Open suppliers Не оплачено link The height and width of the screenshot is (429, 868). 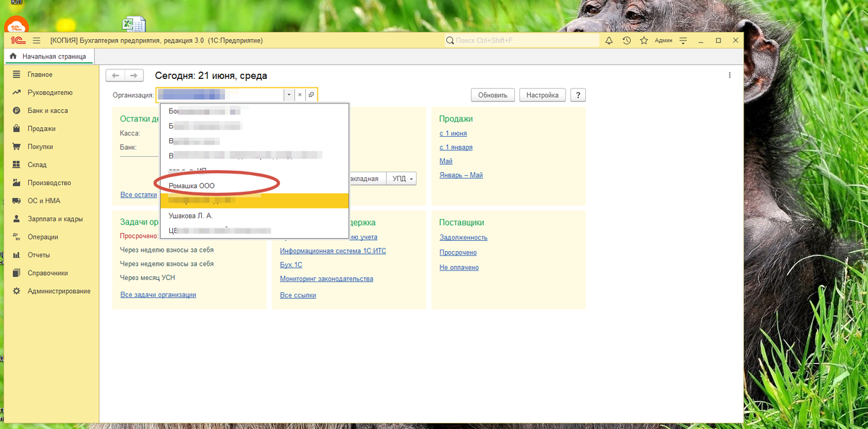[x=459, y=268]
